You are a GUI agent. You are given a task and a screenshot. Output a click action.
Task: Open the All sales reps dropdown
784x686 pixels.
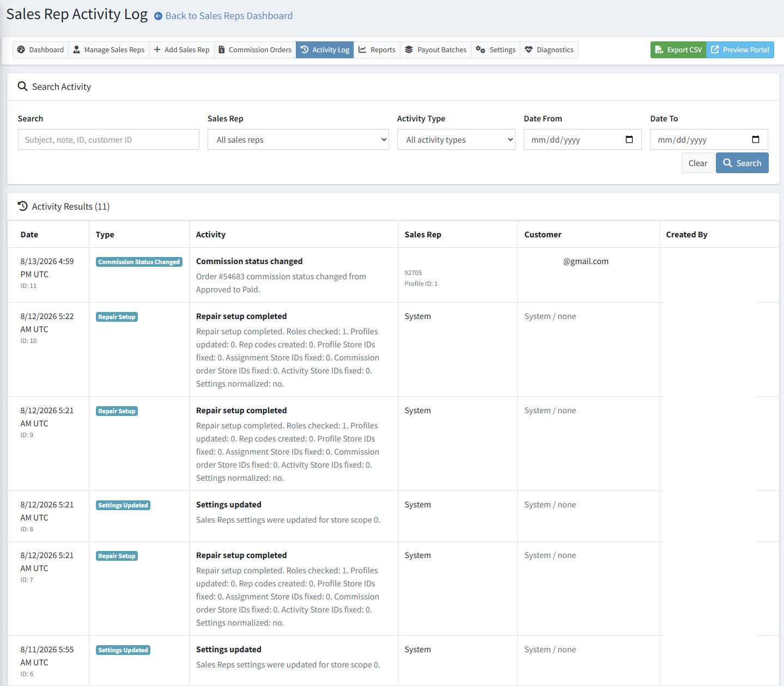point(298,139)
